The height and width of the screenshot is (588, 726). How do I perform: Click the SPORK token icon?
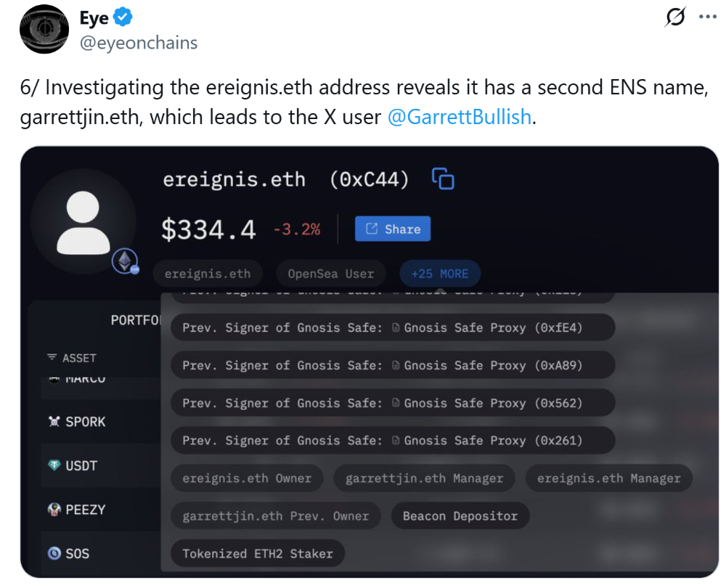pyautogui.click(x=54, y=422)
